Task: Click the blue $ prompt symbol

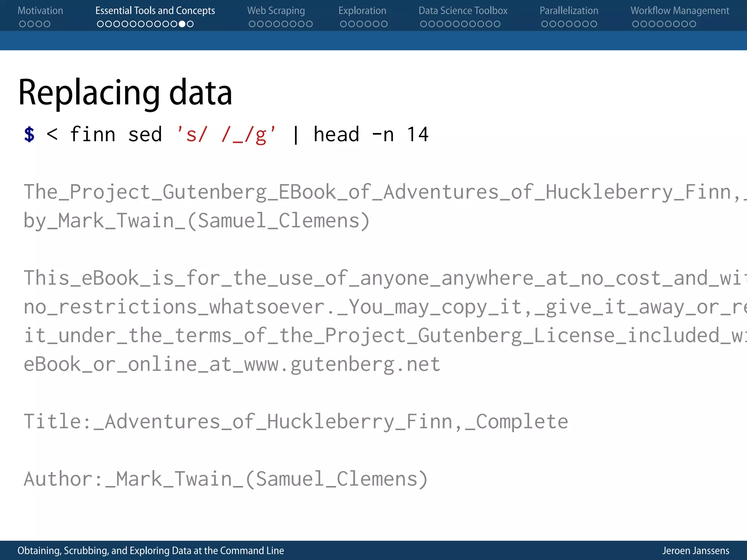Action: [29, 135]
